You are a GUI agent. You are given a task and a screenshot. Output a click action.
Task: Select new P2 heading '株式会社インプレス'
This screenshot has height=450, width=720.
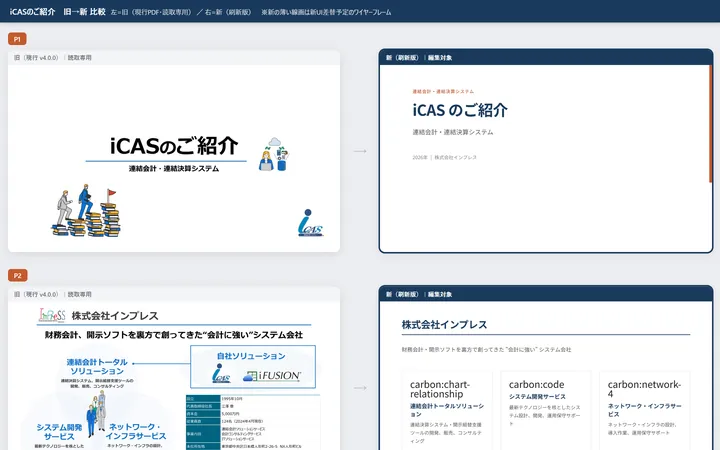444,325
